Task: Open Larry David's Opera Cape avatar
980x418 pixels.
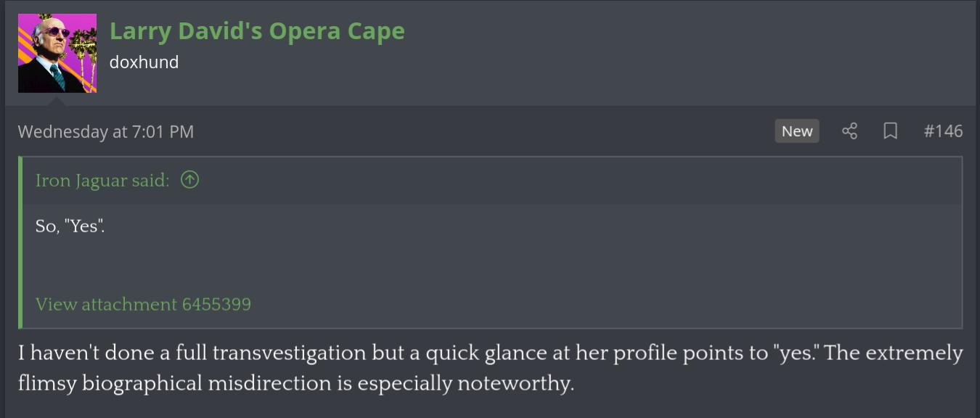Action: click(x=57, y=53)
